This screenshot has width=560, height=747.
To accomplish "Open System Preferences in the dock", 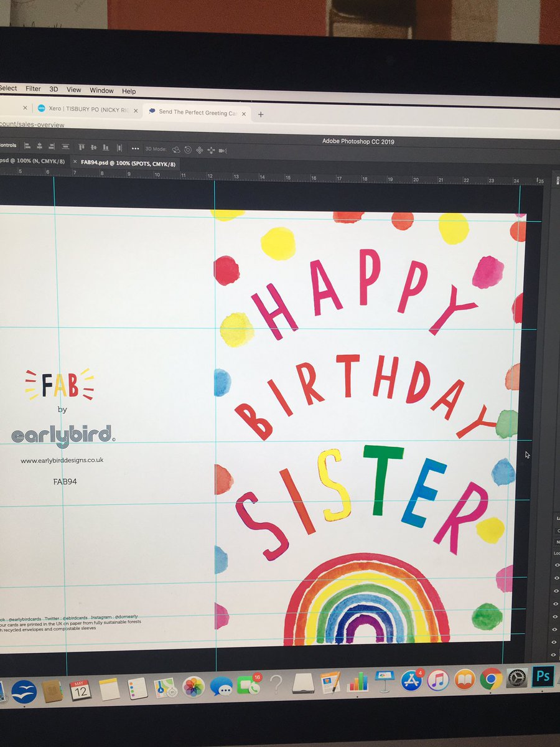I will 517,678.
